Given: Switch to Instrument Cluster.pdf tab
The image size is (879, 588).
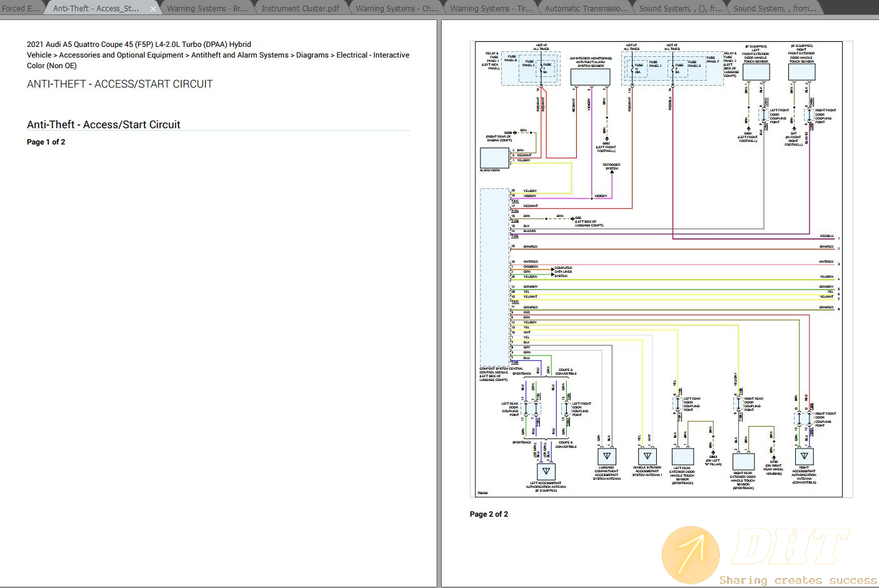Looking at the screenshot, I should [x=300, y=8].
